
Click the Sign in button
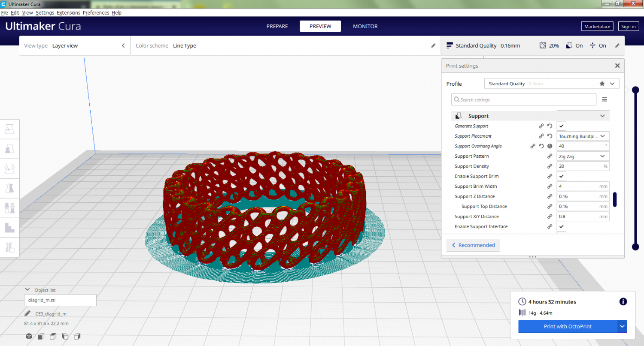(628, 27)
